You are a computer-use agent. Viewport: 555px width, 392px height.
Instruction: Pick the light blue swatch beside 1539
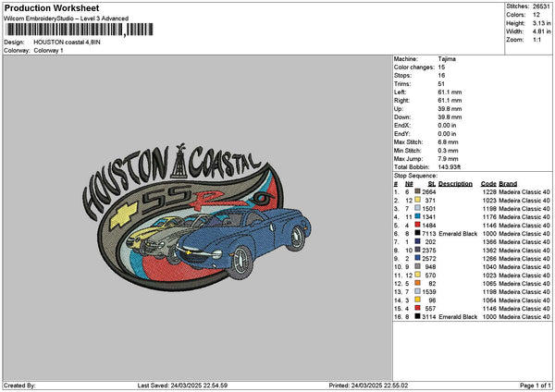tap(417, 291)
